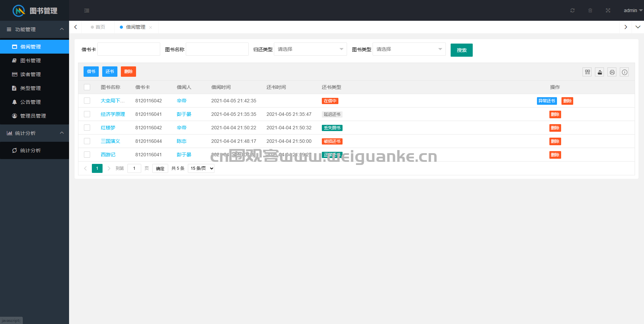Click the 还书类型 column header
This screenshot has width=644, height=324.
[331, 87]
